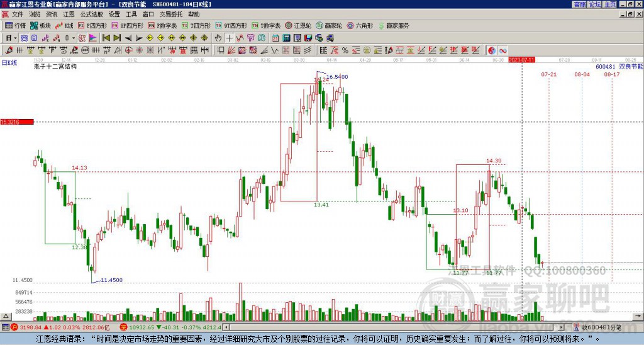Viewport: 644px width, 345px height.
Task: Toggle the crosshair cursor tool
Action: [229, 38]
